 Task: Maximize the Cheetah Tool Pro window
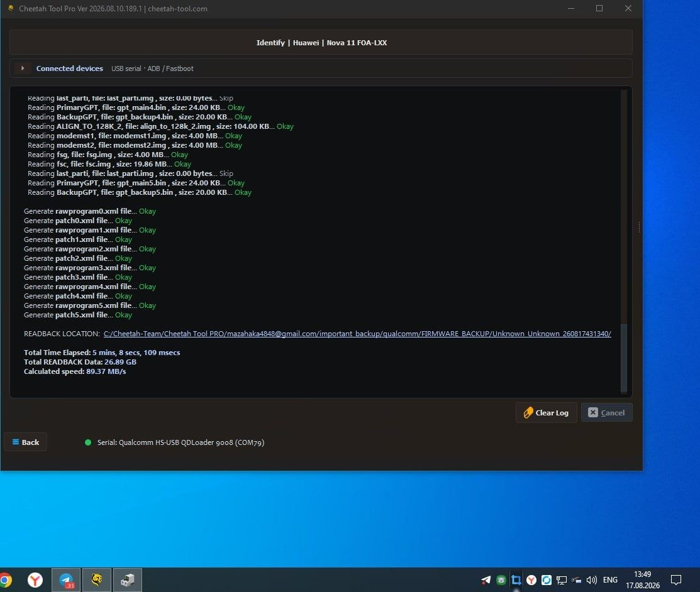(599, 8)
